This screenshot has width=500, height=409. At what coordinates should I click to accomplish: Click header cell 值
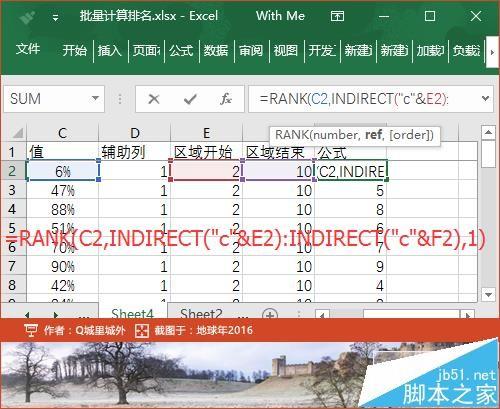[x=63, y=152]
